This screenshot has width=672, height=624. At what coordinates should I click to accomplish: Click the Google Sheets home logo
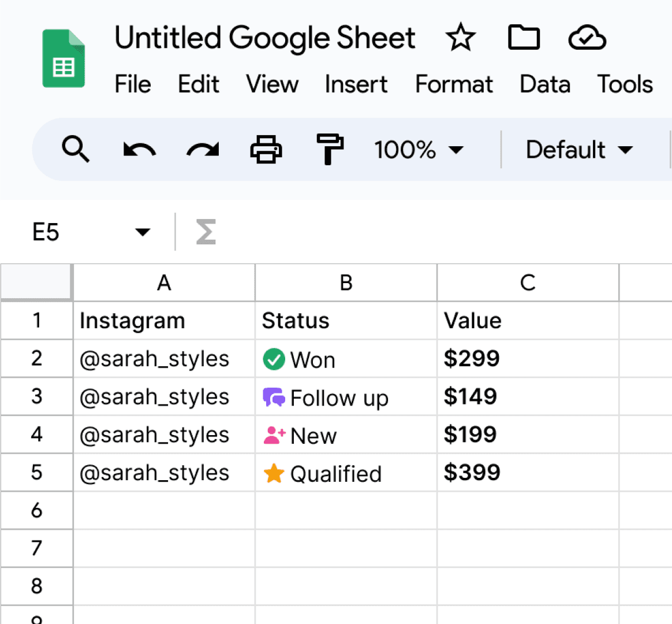pos(64,59)
